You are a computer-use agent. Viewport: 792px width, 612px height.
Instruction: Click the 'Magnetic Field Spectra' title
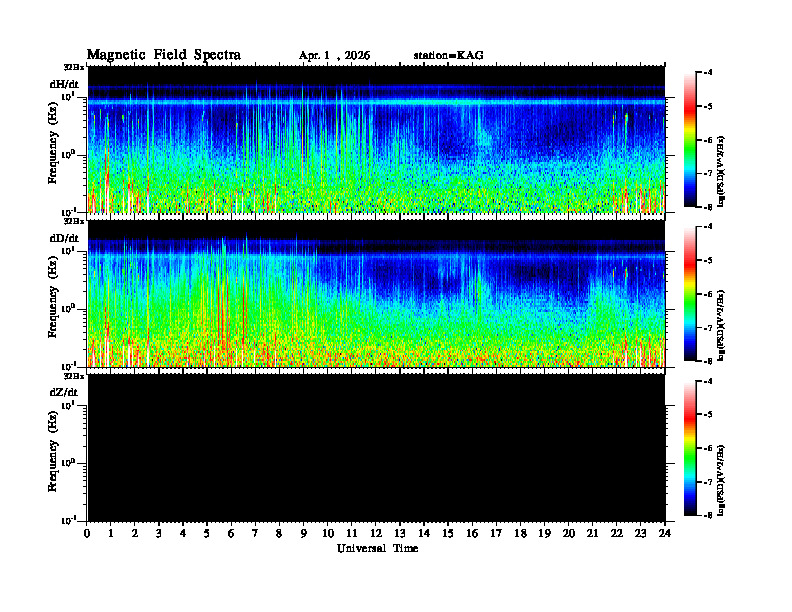point(164,55)
